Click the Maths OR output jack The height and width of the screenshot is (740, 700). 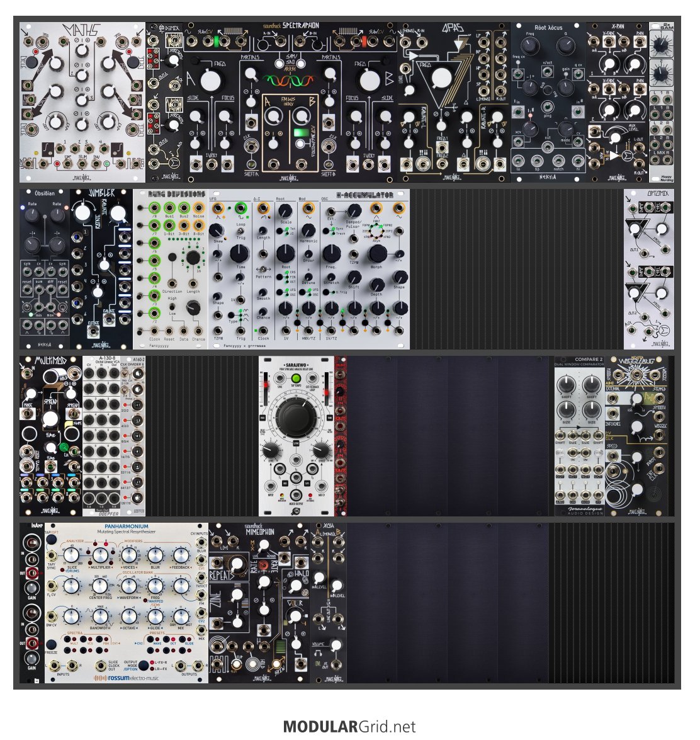tap(67, 164)
